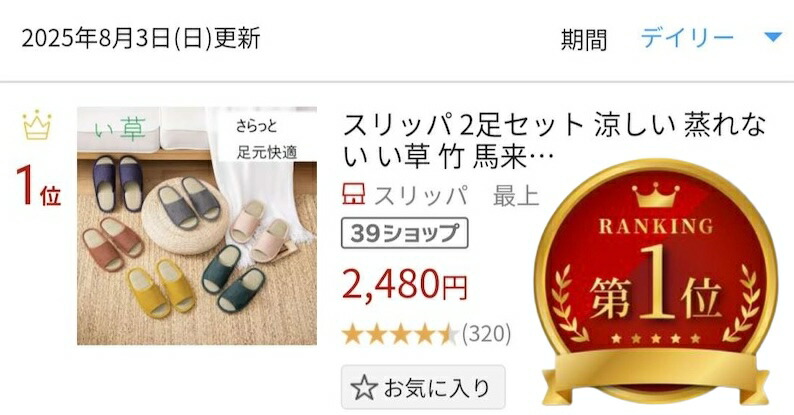Click the い草 label on product image
794x415 pixels.
tap(121, 129)
